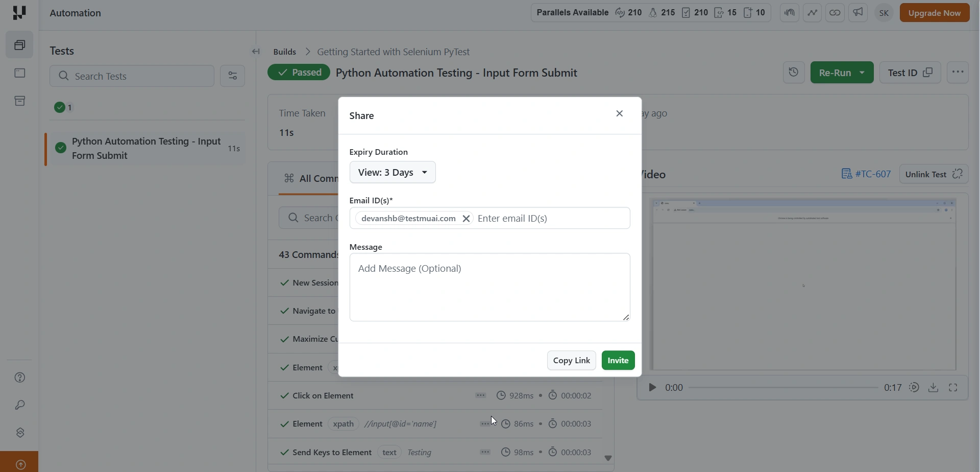Screen dimensions: 980x472
Task: Open the #TC-607 test case link
Action: point(866,174)
